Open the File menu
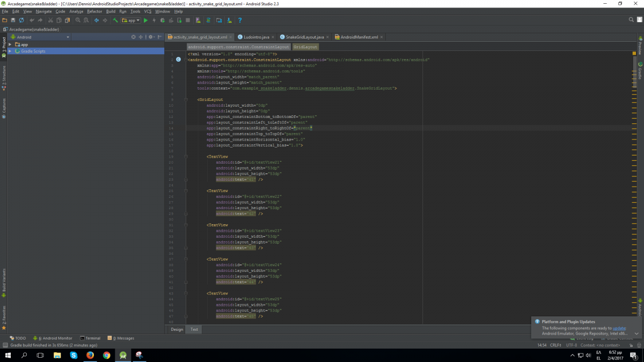 pos(5,11)
